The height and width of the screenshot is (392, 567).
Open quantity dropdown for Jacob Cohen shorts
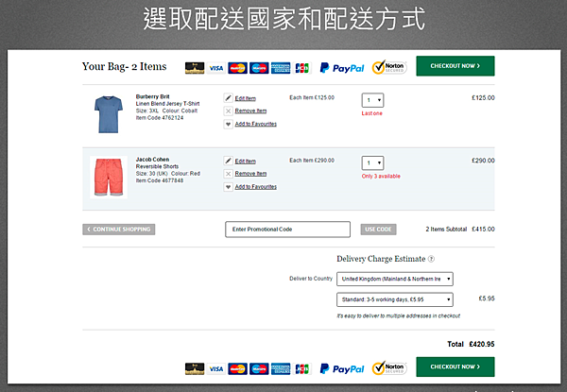click(372, 163)
